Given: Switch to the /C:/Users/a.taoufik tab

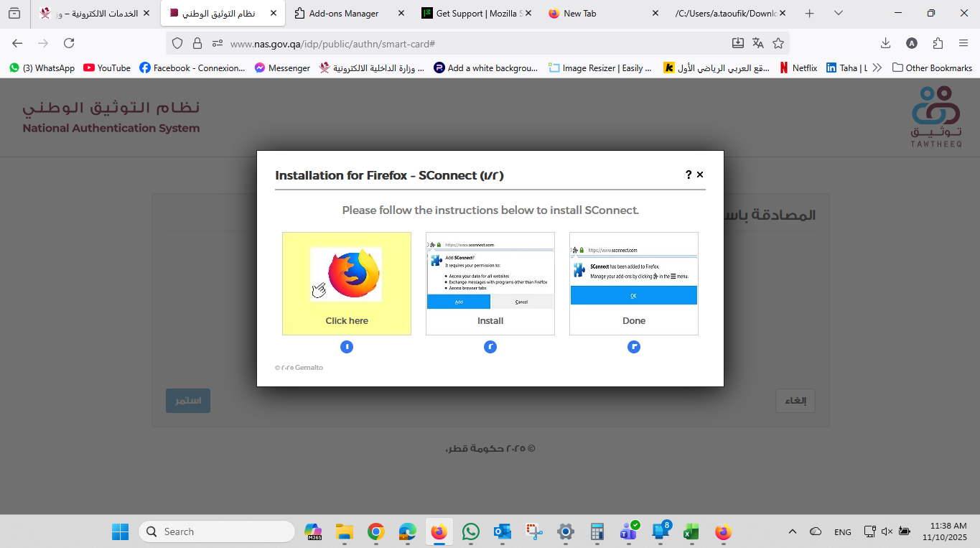Looking at the screenshot, I should pyautogui.click(x=730, y=13).
